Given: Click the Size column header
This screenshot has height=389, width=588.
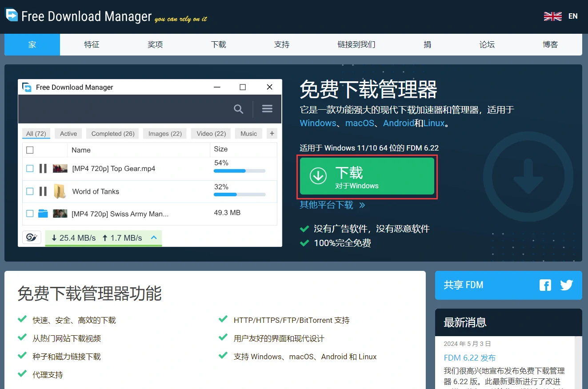Looking at the screenshot, I should click(220, 149).
